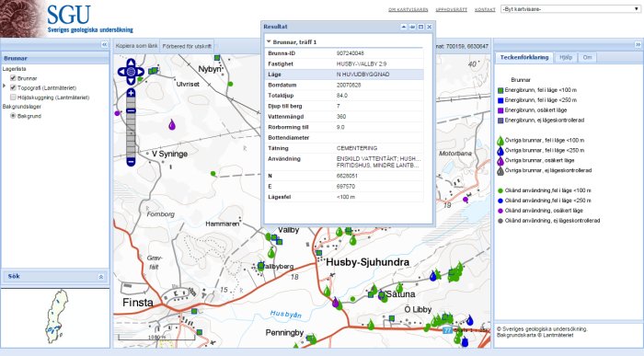Select the Lägesfel row '<100 m'
The width and height of the screenshot is (644, 356).
344,197
